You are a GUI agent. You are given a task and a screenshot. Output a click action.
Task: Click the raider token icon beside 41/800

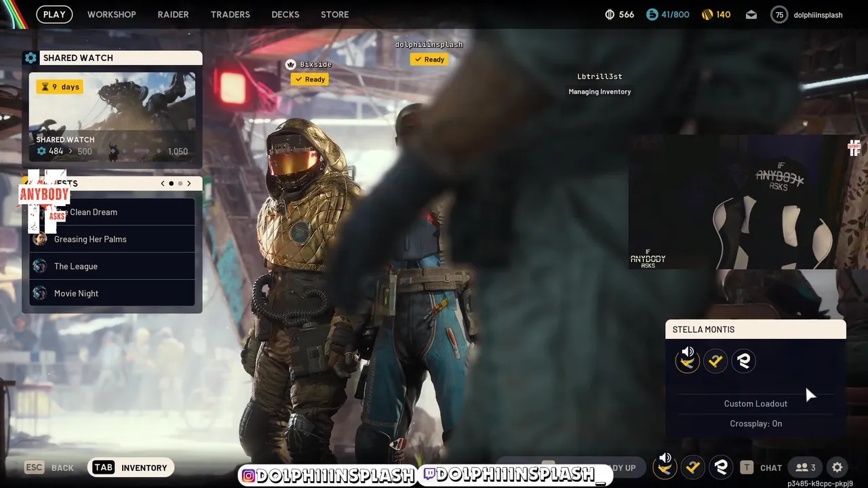click(652, 14)
